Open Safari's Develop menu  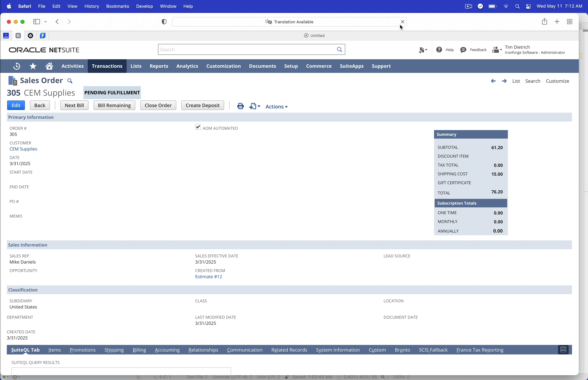[144, 6]
